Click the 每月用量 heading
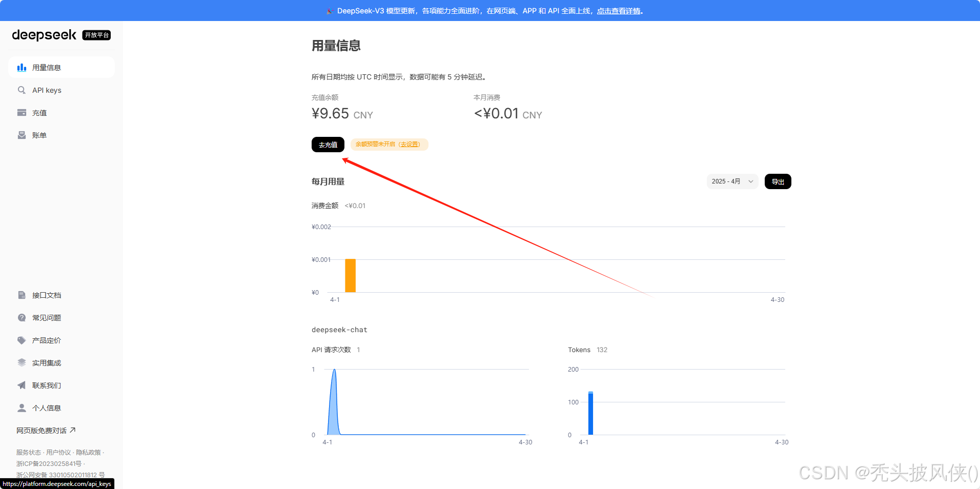 (x=328, y=181)
